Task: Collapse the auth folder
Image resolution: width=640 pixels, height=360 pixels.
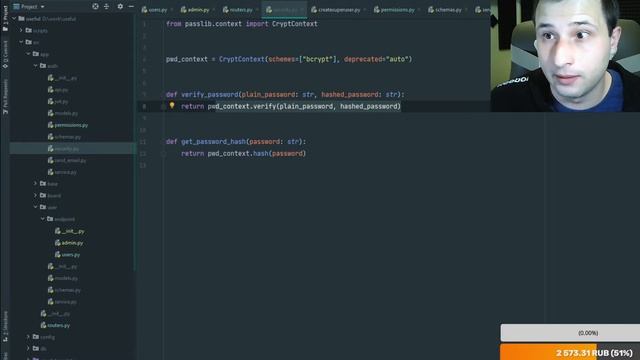Action: pos(36,66)
